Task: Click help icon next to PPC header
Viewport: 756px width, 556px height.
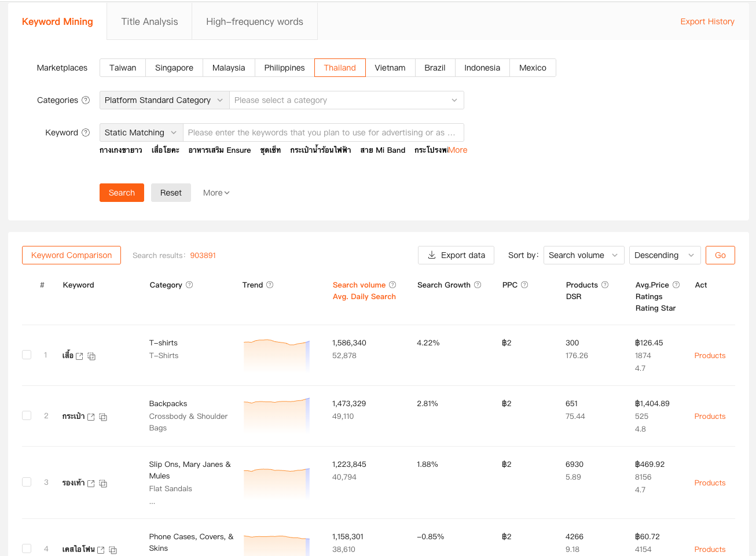Action: pyautogui.click(x=524, y=285)
